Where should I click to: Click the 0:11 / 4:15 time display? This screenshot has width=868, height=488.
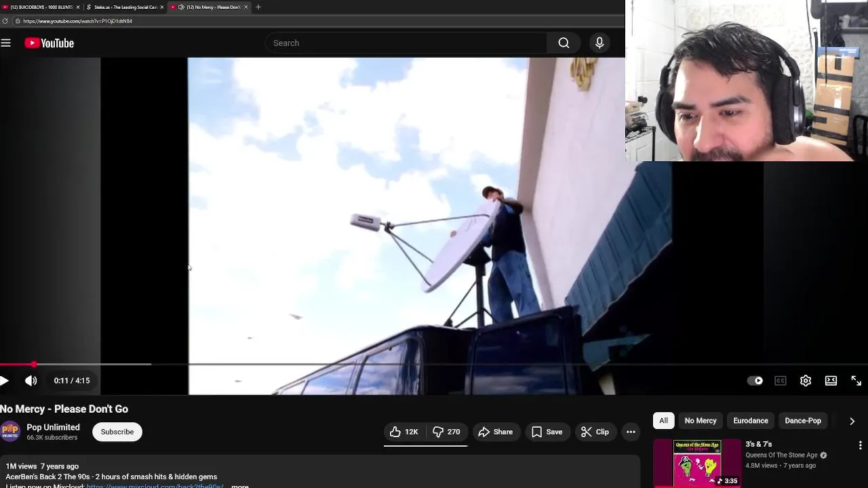click(x=72, y=381)
